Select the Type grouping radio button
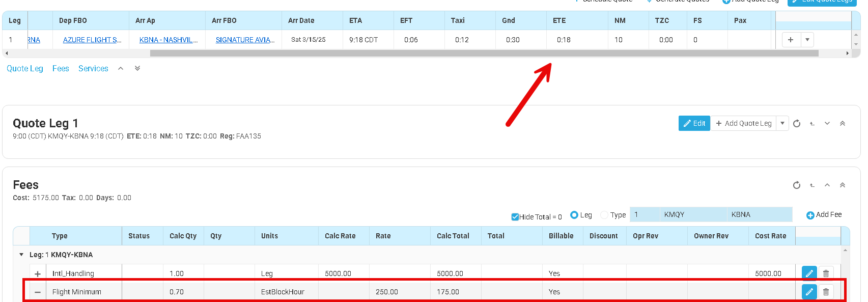868x302 pixels. 604,215
